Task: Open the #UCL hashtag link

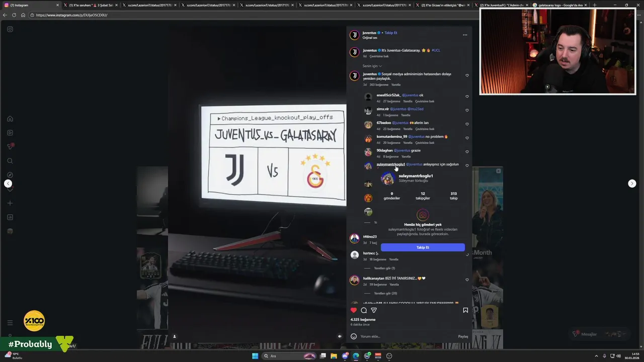Action: click(436, 50)
